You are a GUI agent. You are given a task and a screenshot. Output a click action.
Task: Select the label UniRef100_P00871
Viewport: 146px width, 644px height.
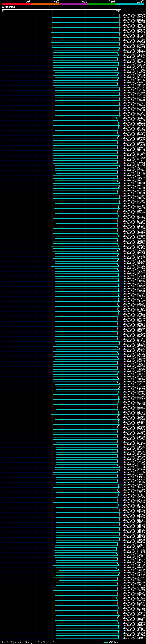[x=133, y=314]
